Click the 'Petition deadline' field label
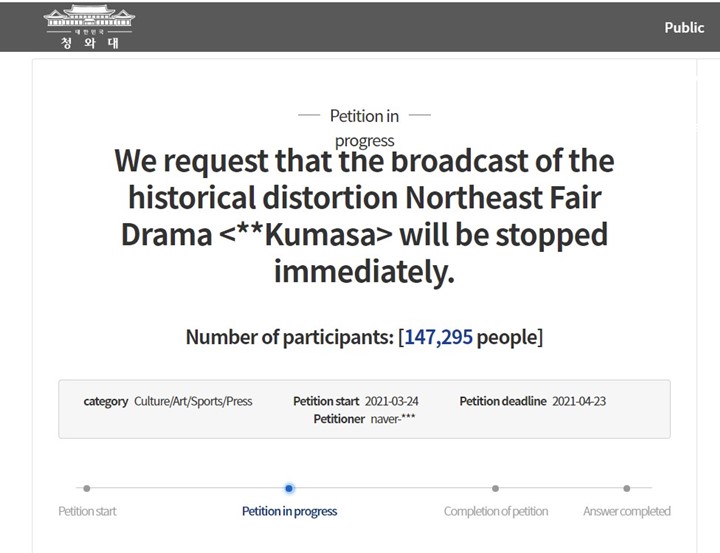The width and height of the screenshot is (720, 553). pyautogui.click(x=502, y=401)
